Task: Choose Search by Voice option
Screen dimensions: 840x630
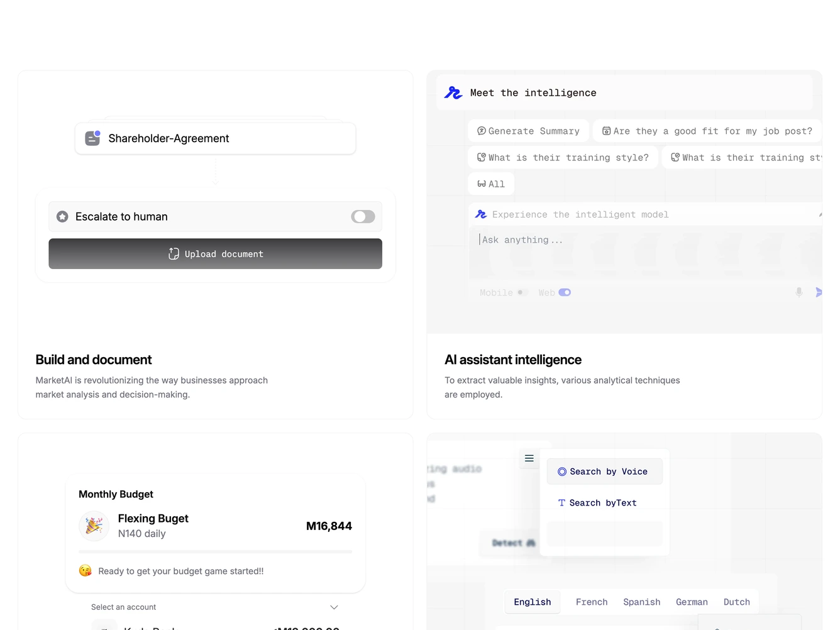Action: pyautogui.click(x=605, y=472)
